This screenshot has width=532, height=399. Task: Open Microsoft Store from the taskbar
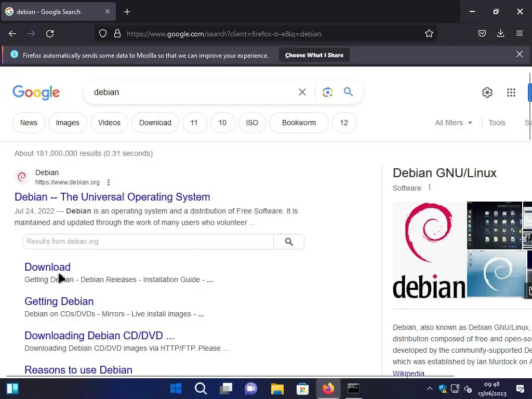[x=302, y=389]
